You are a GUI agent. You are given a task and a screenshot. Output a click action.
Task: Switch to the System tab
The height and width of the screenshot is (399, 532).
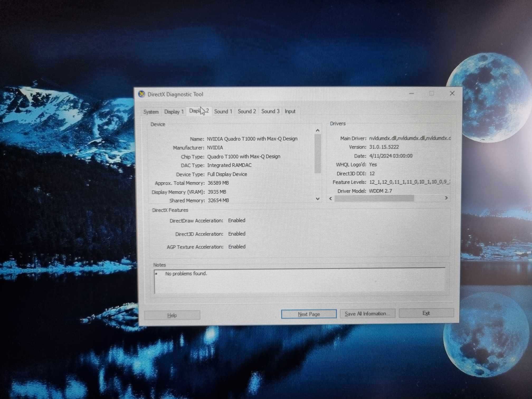(x=151, y=112)
